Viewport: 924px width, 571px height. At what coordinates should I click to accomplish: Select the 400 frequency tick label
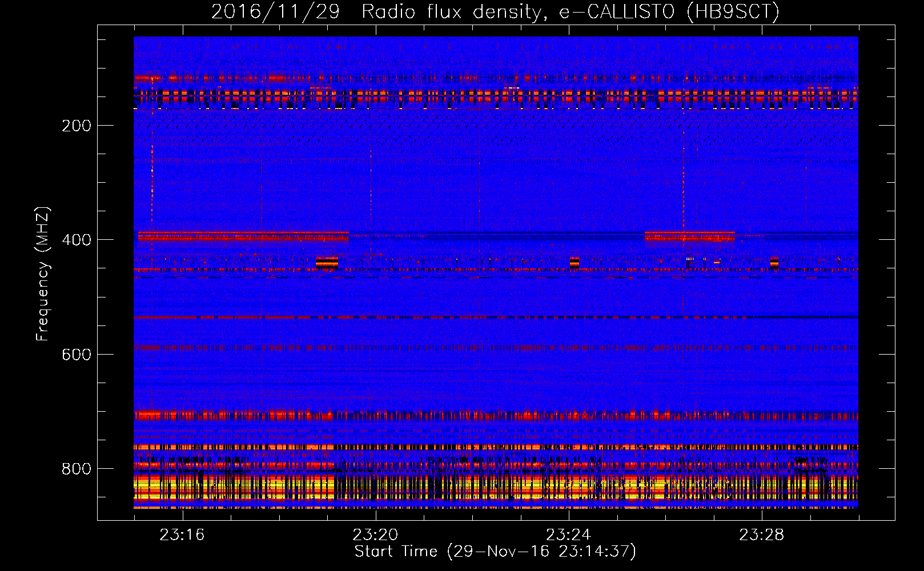tap(77, 240)
